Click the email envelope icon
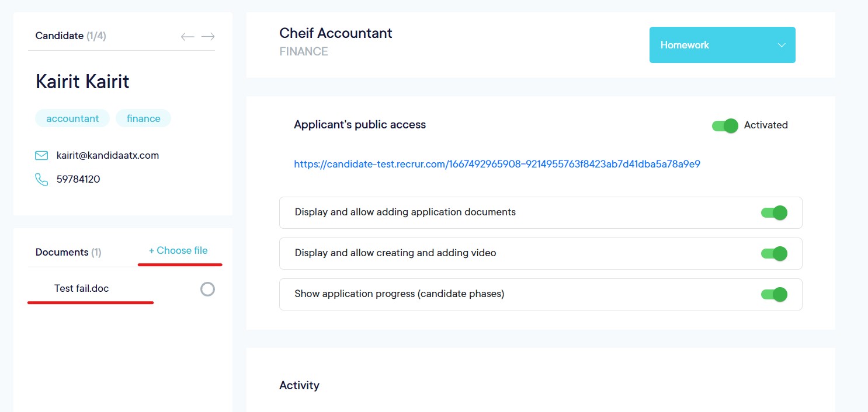 (x=41, y=156)
